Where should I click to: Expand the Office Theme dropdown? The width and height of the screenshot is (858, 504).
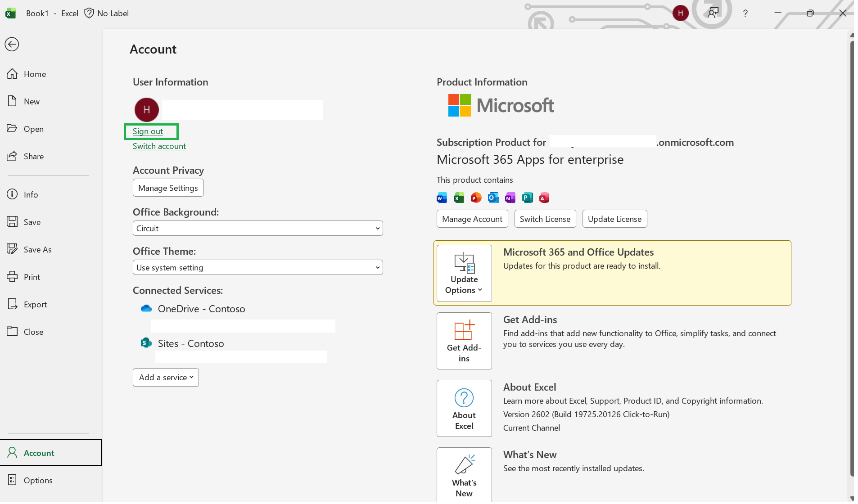pos(257,267)
